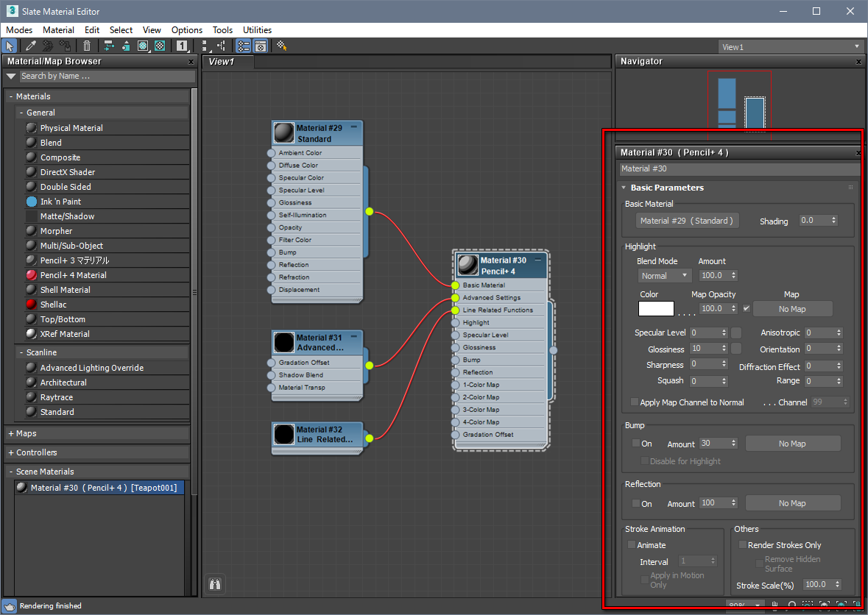
Task: Open the Modes menu
Action: (x=20, y=30)
